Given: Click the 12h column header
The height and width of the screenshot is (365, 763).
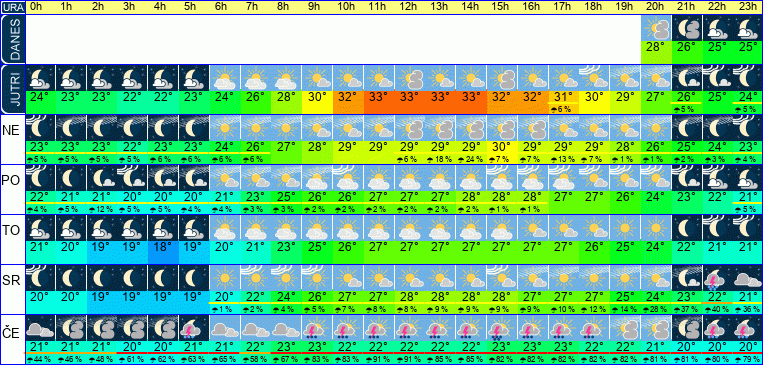Looking at the screenshot, I should pyautogui.click(x=409, y=7).
